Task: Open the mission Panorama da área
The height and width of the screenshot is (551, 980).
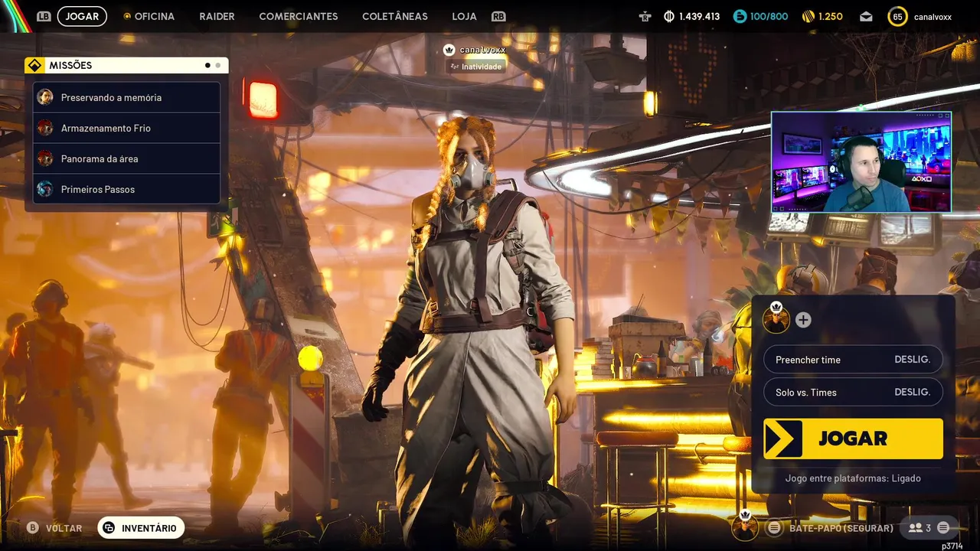Action: pos(126,158)
